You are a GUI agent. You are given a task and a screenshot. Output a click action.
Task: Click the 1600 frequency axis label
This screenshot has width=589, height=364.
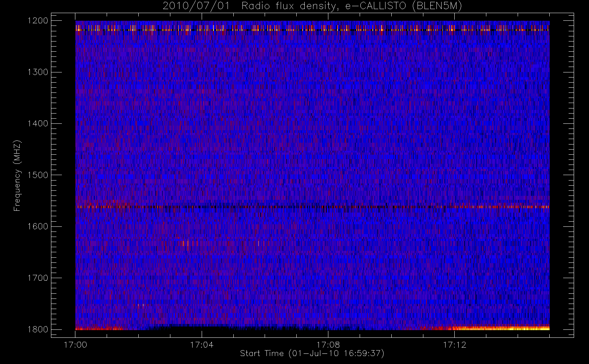click(x=38, y=226)
